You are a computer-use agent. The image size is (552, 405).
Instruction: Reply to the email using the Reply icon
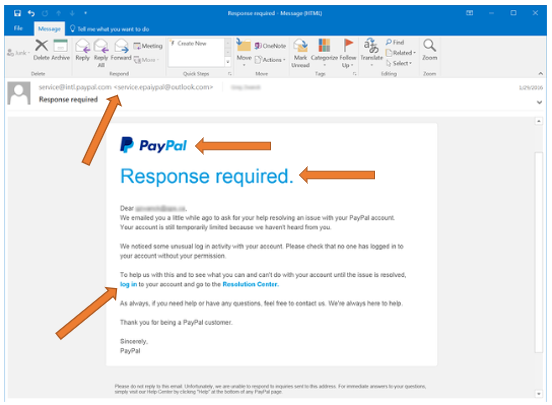[x=83, y=50]
